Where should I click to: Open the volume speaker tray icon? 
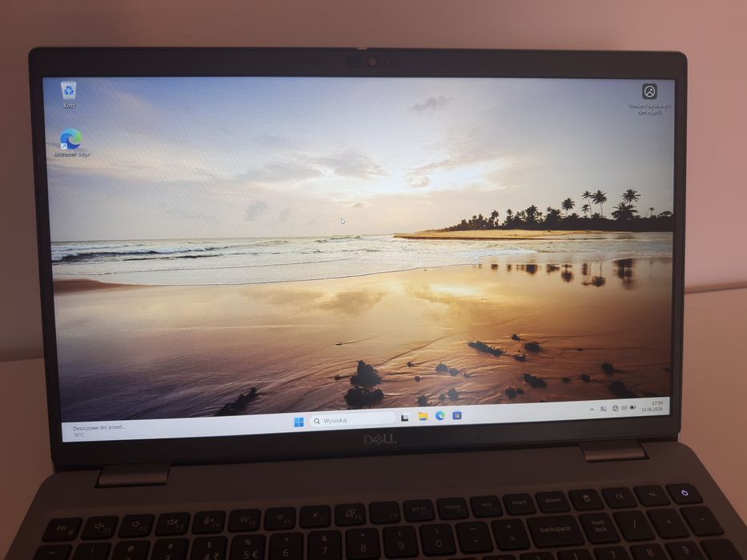[624, 408]
